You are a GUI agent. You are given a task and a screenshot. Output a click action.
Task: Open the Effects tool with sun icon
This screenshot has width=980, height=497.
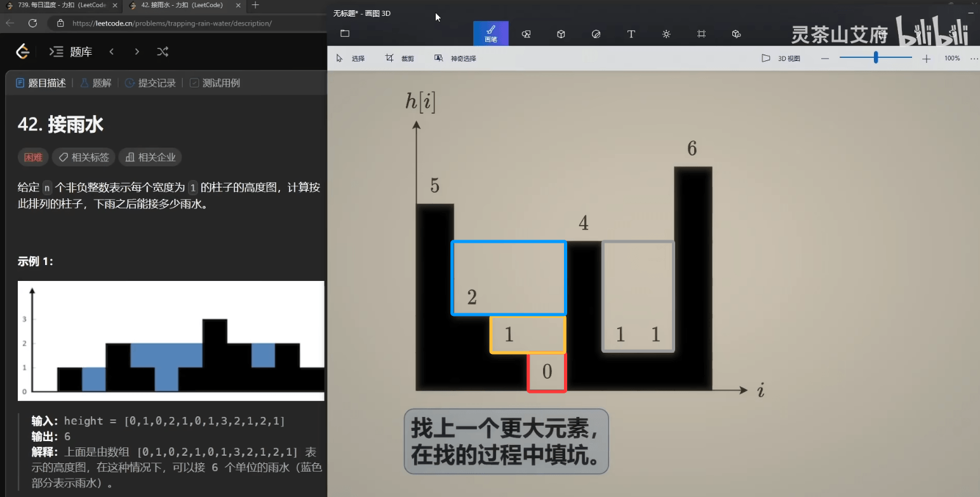pyautogui.click(x=666, y=34)
